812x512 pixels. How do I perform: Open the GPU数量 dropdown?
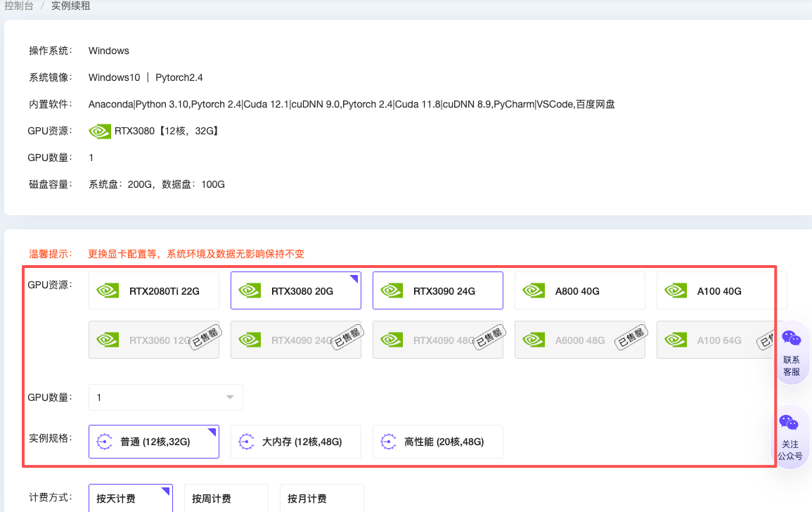coord(165,397)
